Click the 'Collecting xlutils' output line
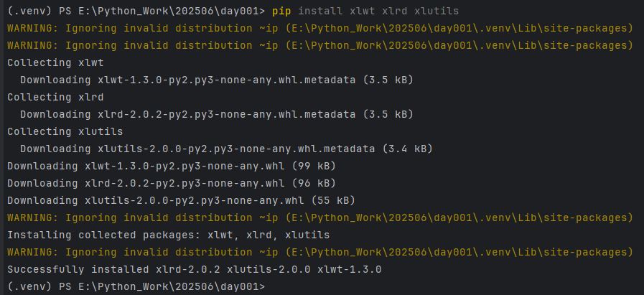 coord(65,132)
